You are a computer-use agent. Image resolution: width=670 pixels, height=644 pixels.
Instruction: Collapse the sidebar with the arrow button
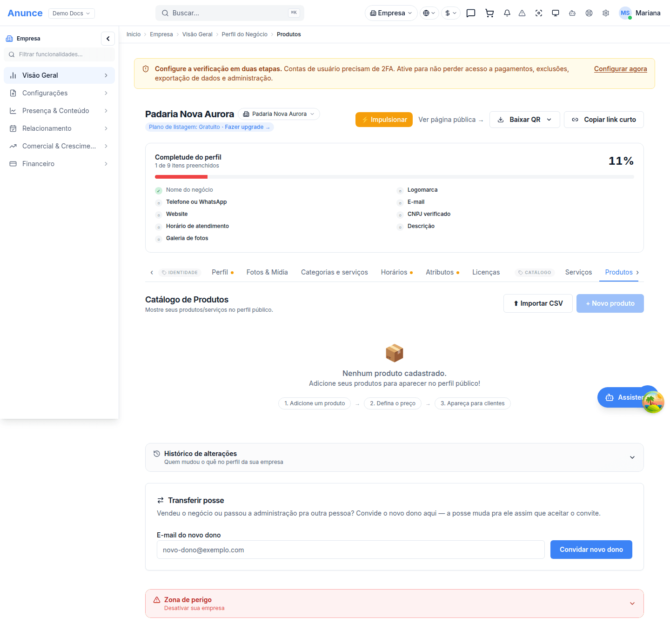tap(108, 39)
